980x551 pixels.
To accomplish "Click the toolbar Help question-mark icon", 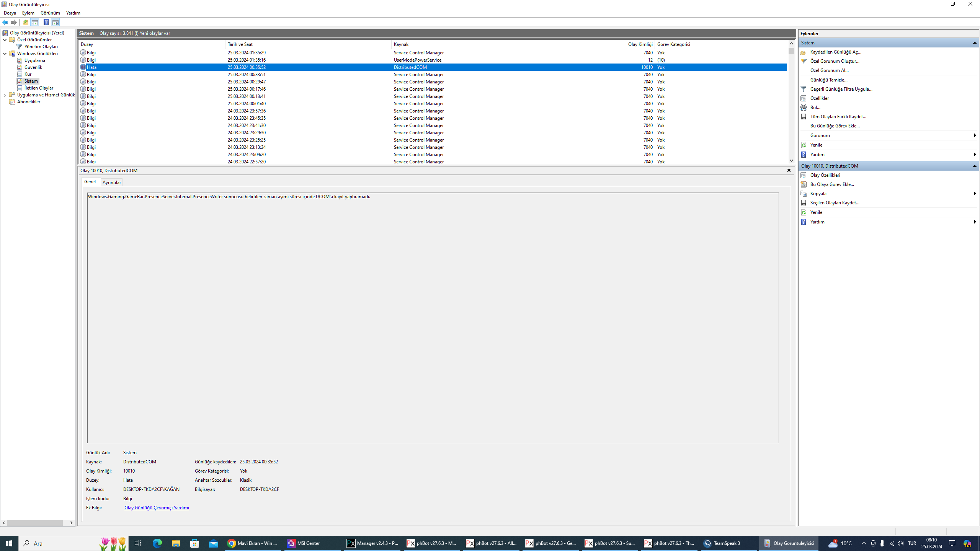I will click(x=46, y=22).
